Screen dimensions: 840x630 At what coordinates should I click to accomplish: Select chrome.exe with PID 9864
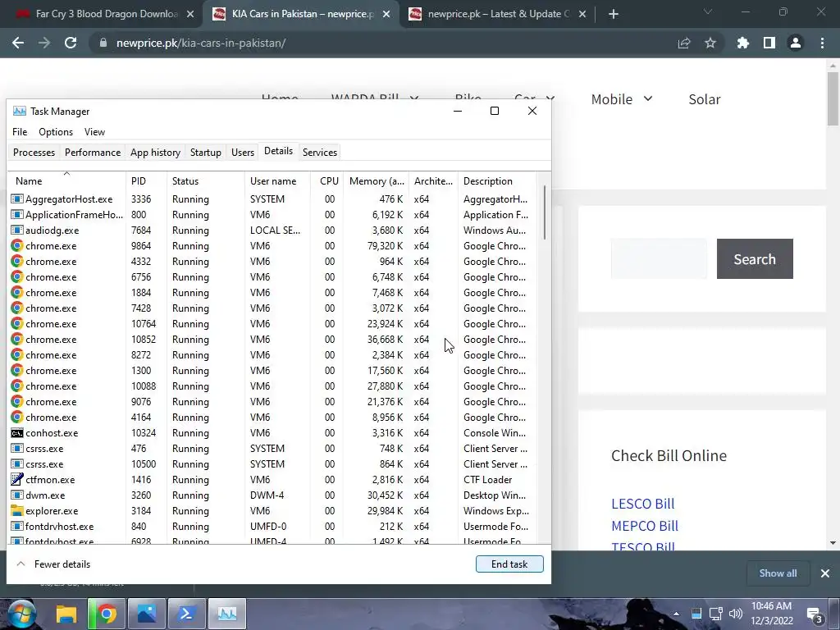(272, 246)
